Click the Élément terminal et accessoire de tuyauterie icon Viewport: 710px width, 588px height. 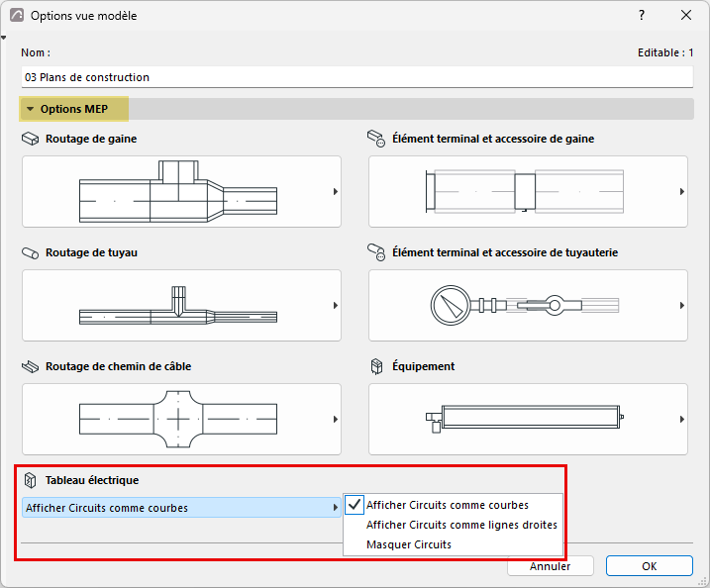376,252
